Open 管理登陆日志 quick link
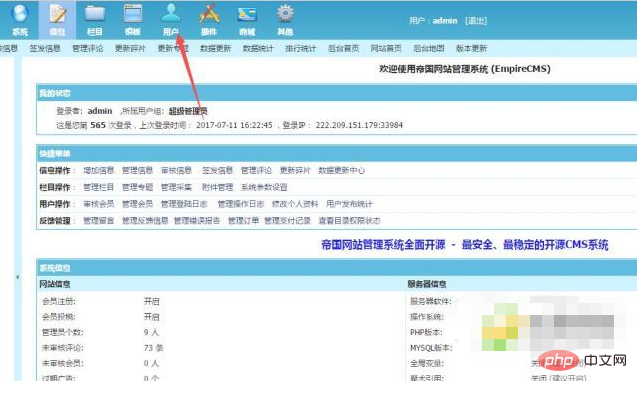This screenshot has width=637, height=393. click(x=184, y=204)
